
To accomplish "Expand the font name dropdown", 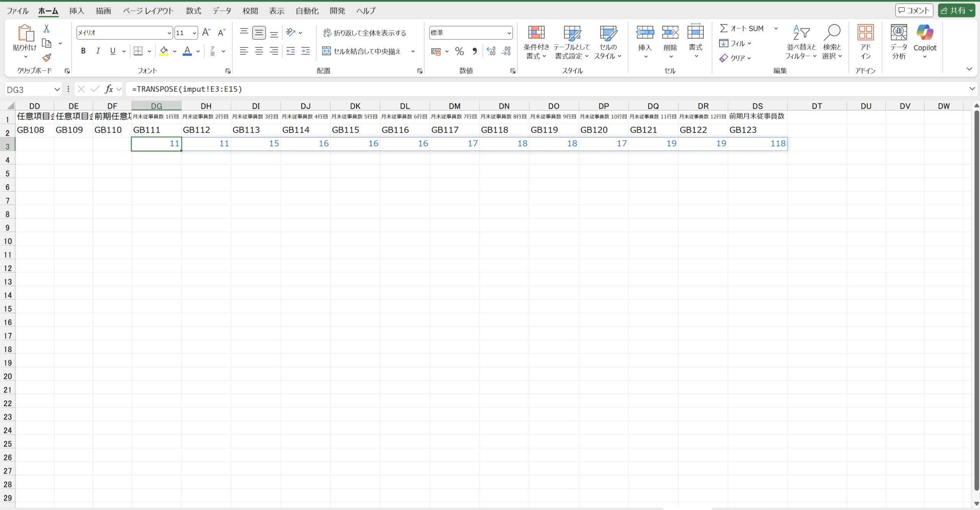I will tap(169, 33).
